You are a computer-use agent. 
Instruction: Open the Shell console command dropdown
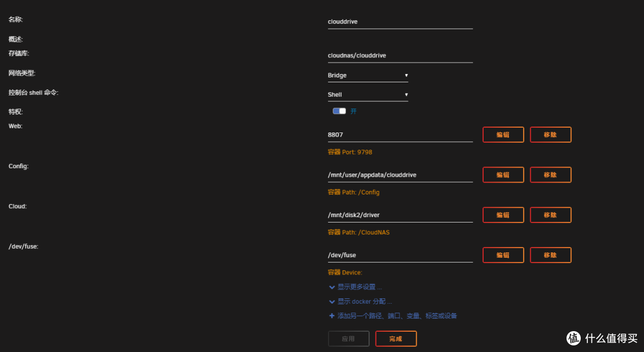(367, 95)
